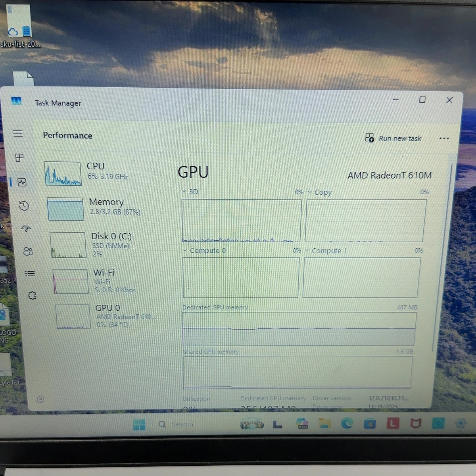Viewport: 476px width, 476px height.
Task: Switch to the Processes page icon
Action: [19, 158]
